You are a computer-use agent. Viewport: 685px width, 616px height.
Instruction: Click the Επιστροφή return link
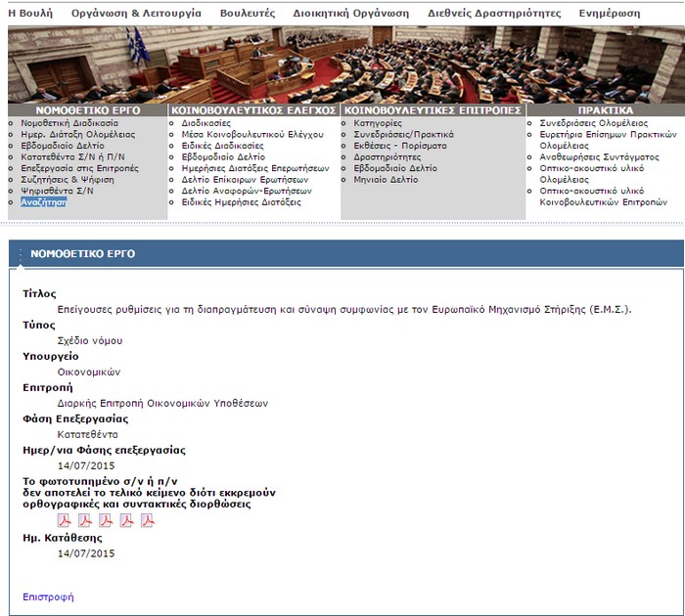[48, 596]
